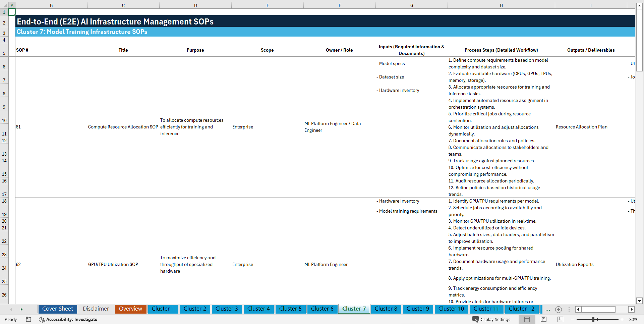This screenshot has width=644, height=324.
Task: Click the macro recording icon in the status bar
Action: click(28, 319)
